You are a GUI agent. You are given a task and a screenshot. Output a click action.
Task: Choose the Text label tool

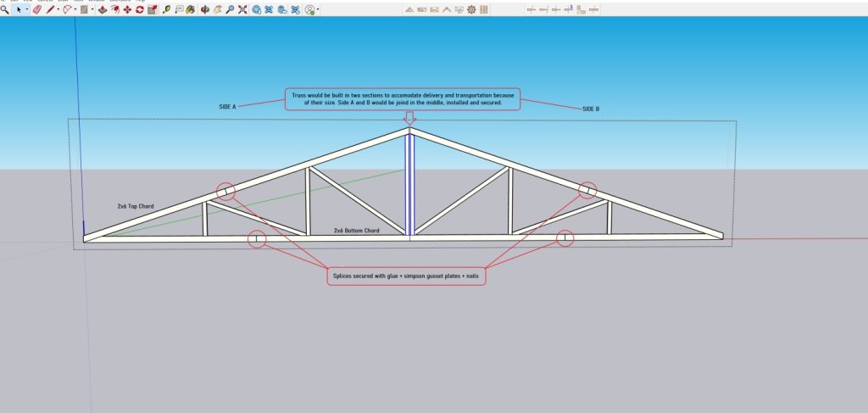(x=179, y=9)
